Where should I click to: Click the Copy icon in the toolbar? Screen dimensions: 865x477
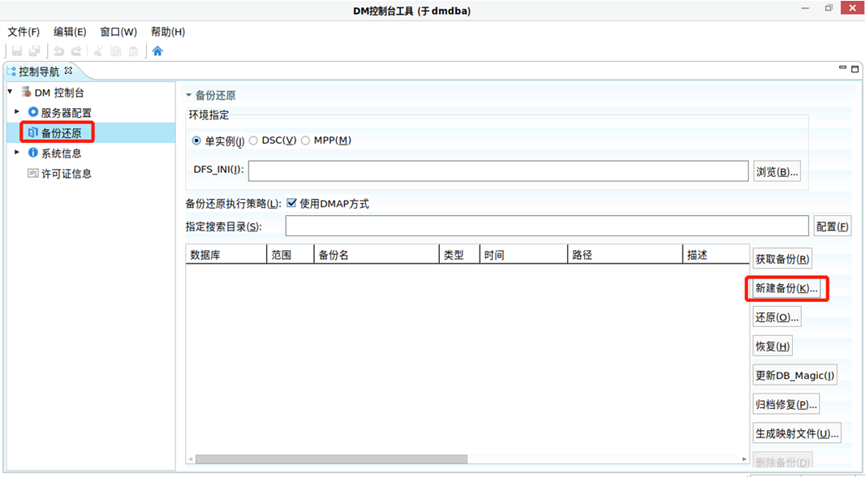point(116,51)
